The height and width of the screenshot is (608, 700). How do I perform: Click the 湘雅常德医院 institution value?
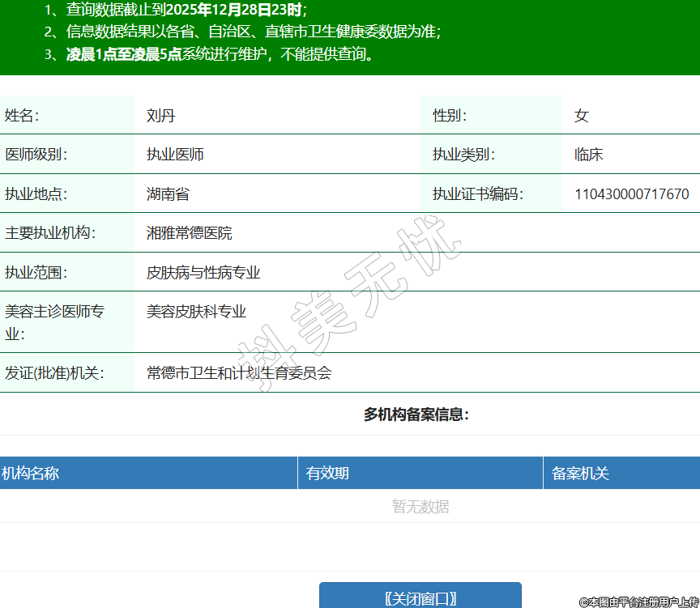tap(189, 233)
